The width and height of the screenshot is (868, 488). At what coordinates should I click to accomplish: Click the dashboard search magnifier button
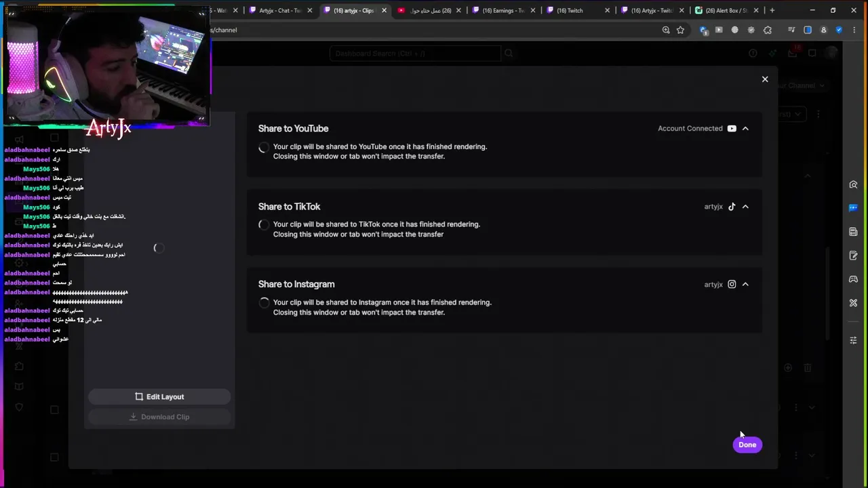pyautogui.click(x=509, y=54)
